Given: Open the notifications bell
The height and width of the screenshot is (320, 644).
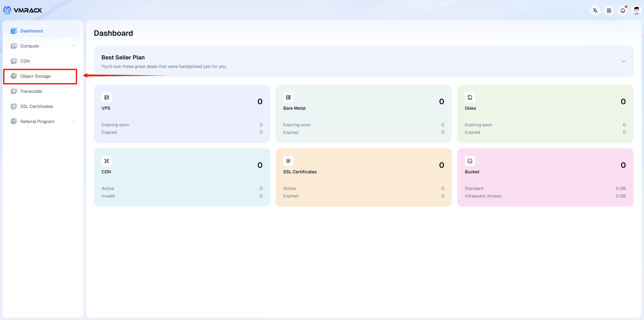Looking at the screenshot, I should coord(623,11).
